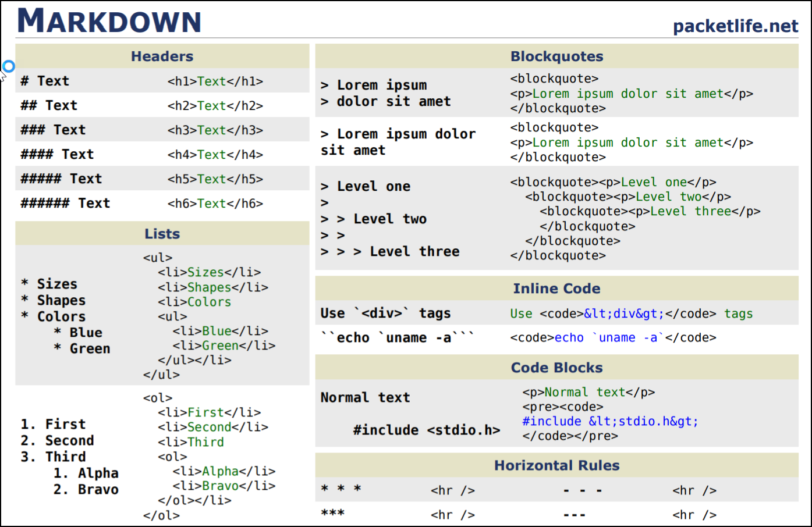812x527 pixels.
Task: Click the '2. Second' ordered item
Action: (x=57, y=440)
